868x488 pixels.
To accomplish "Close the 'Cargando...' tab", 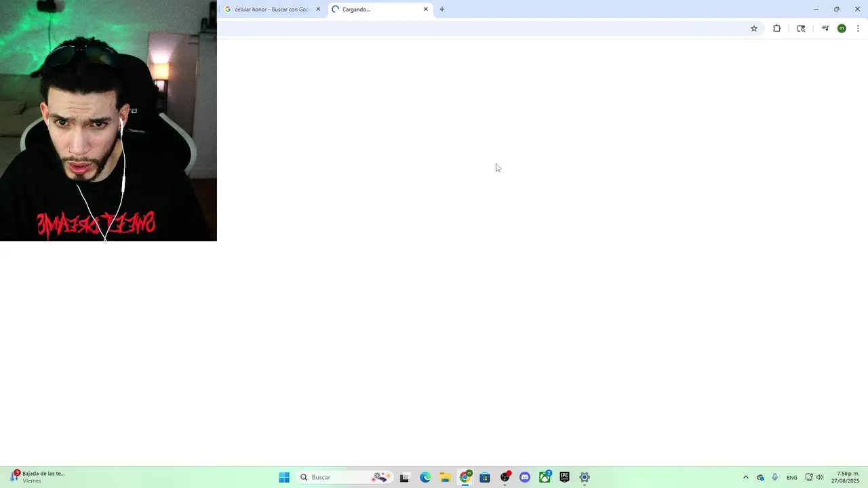I will coord(426,9).
